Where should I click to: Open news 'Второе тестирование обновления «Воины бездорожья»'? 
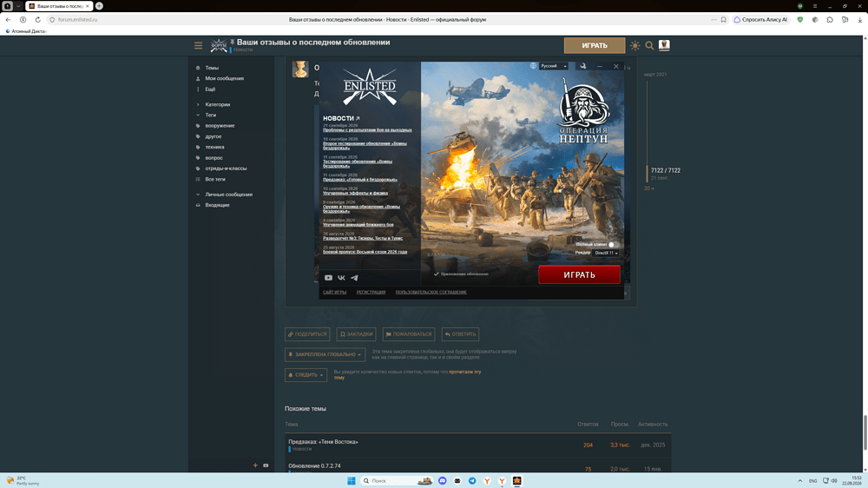[365, 146]
